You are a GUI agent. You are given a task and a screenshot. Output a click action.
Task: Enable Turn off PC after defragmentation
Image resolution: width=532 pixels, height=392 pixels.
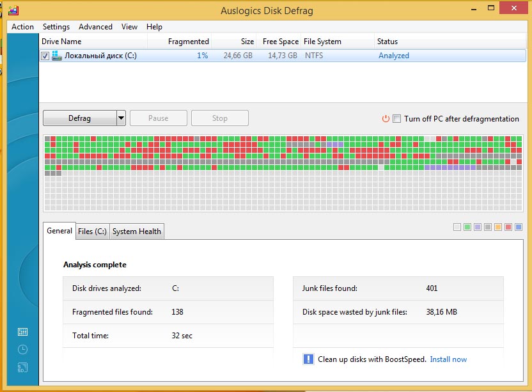(396, 118)
